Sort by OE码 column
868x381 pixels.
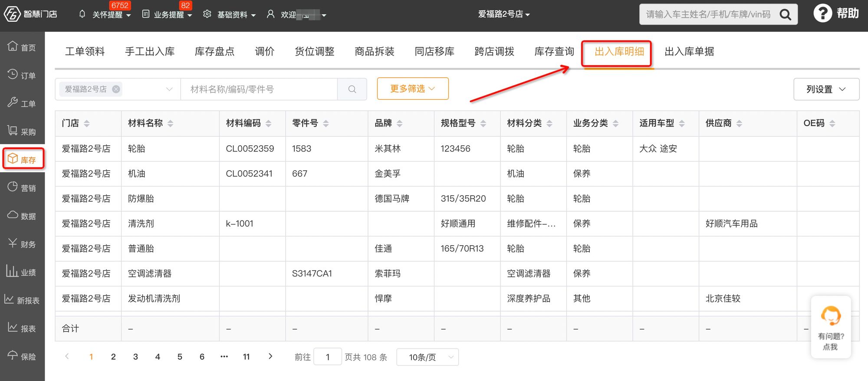coord(832,123)
